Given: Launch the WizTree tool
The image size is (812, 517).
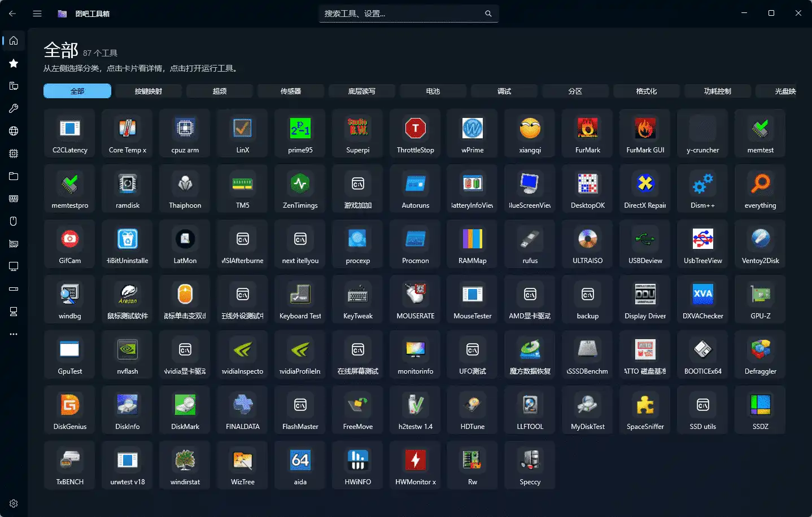Looking at the screenshot, I should click(243, 465).
